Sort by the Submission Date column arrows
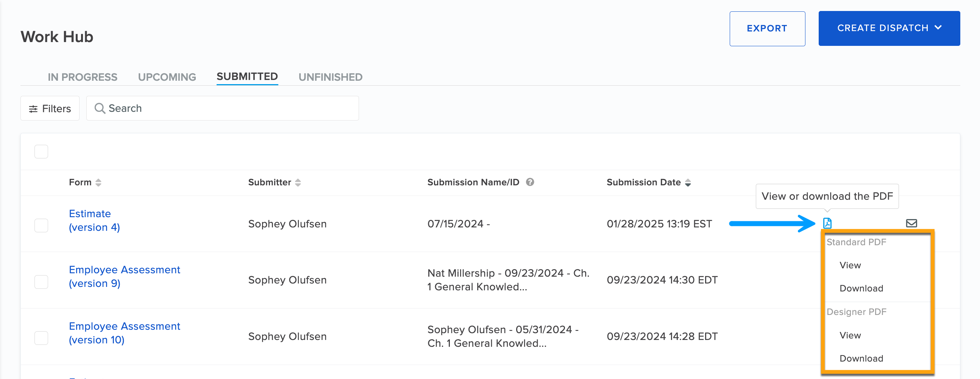The width and height of the screenshot is (980, 379). pyautogui.click(x=688, y=182)
